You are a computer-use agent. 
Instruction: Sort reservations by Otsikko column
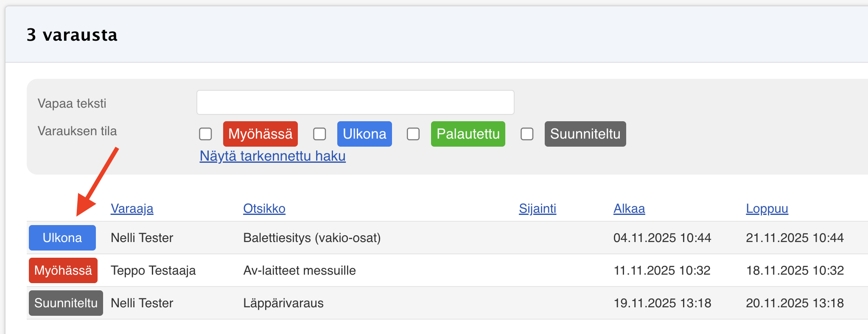click(x=264, y=209)
